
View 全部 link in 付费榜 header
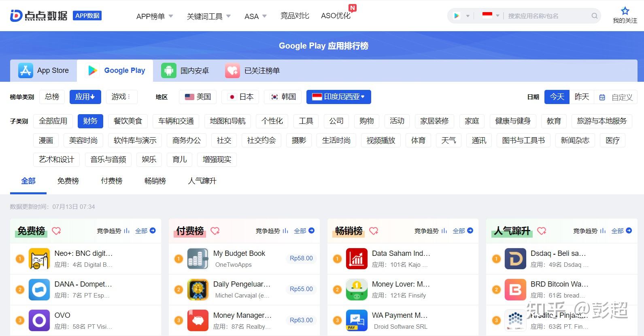pos(304,231)
